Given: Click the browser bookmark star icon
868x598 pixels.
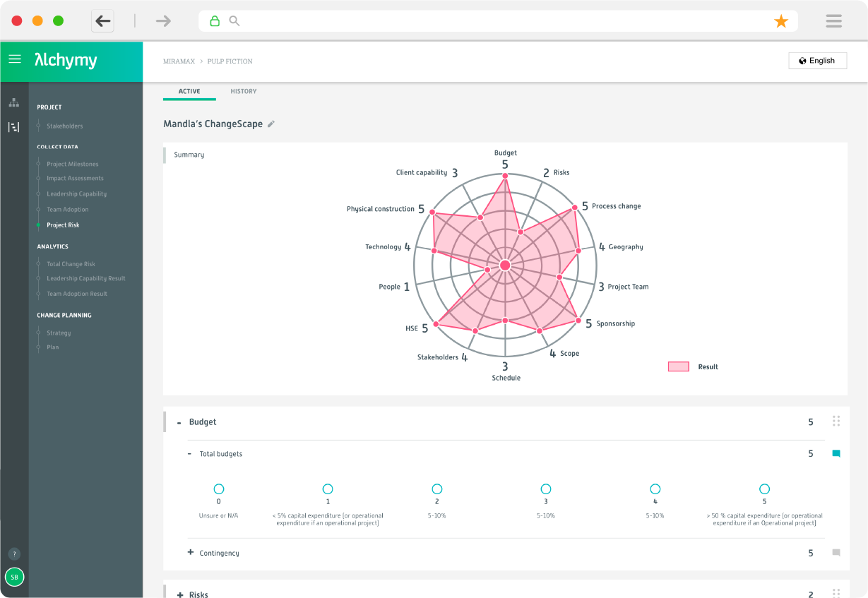Looking at the screenshot, I should tap(781, 21).
